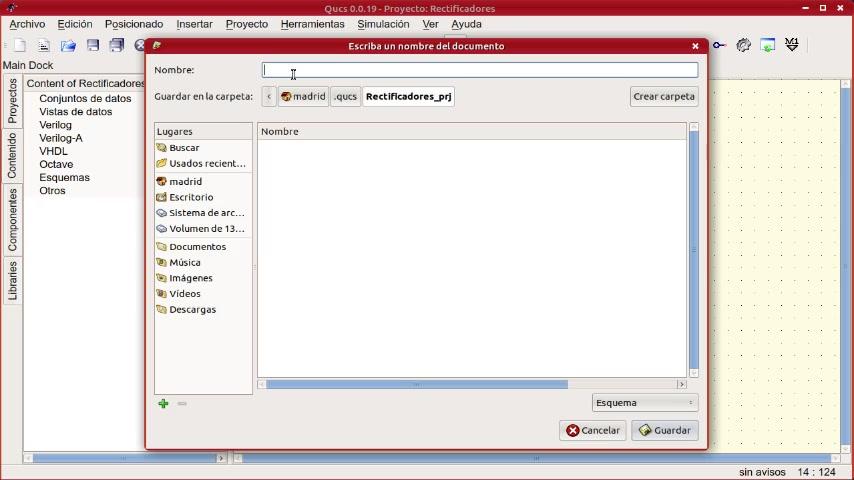Open the Herramientas menu
854x480 pixels.
tap(313, 24)
